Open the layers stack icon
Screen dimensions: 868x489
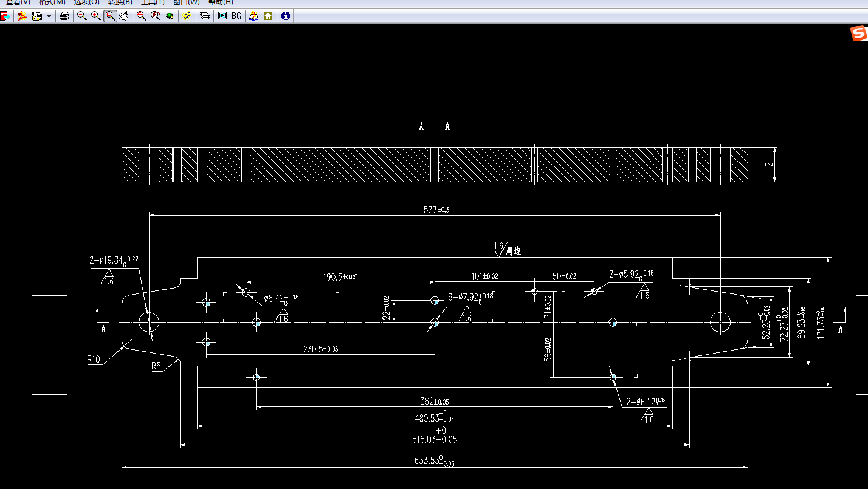pos(205,16)
